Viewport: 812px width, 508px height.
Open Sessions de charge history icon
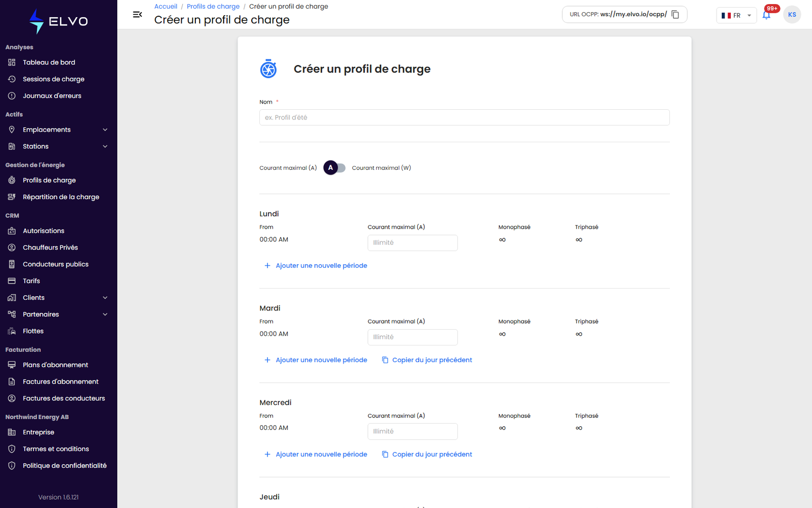click(12, 79)
